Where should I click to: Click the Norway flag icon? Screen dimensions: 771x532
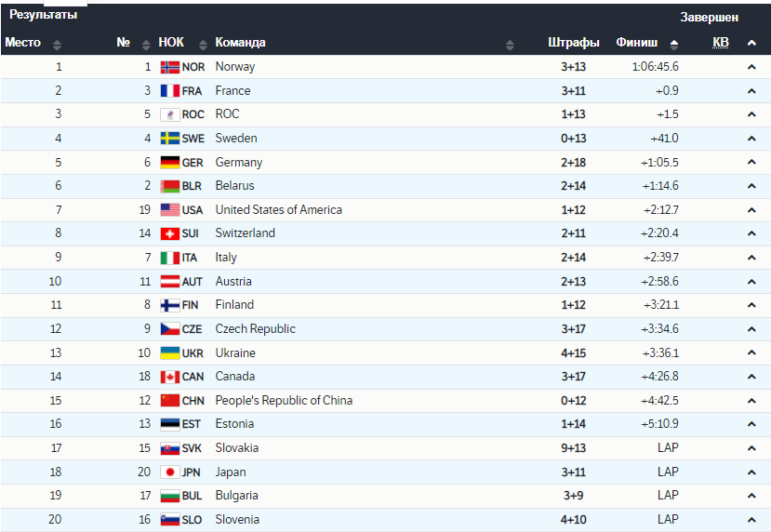tap(169, 67)
